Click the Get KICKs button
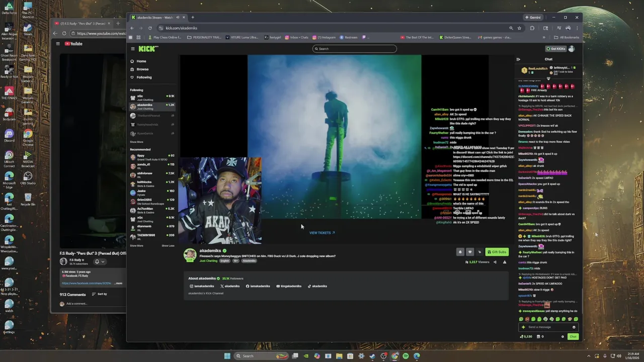This screenshot has width=644, height=362. (556, 49)
